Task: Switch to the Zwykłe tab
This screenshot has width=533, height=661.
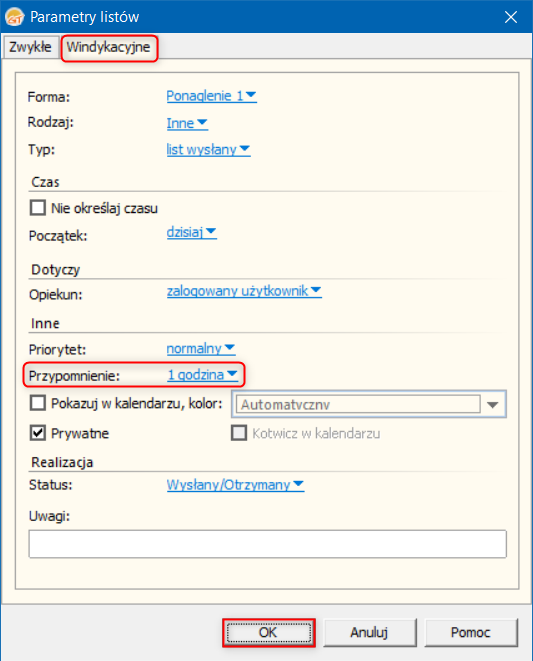Action: pyautogui.click(x=30, y=47)
